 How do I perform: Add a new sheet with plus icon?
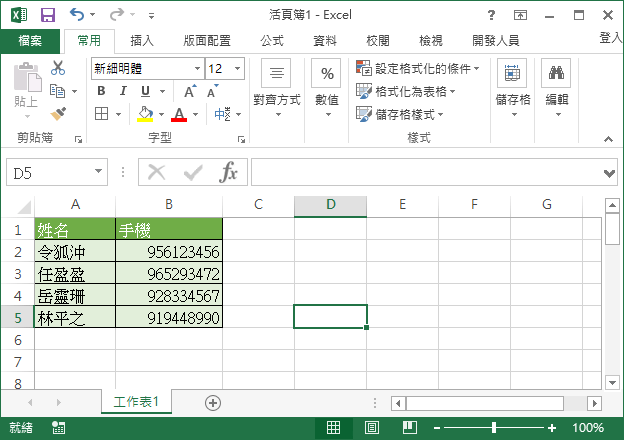213,403
